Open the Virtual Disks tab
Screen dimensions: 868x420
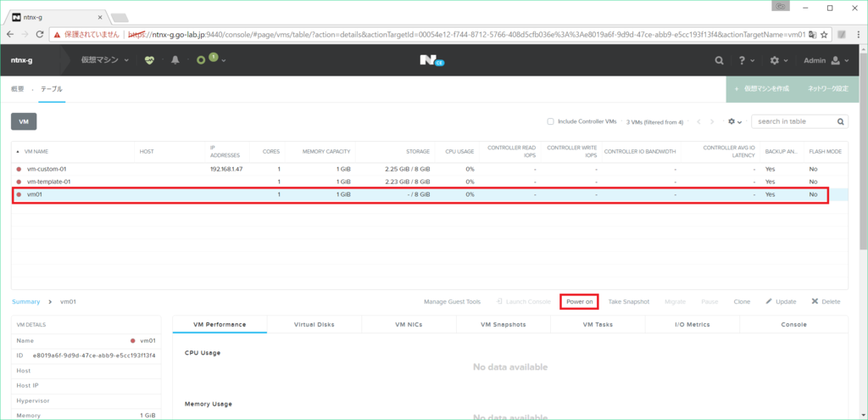pyautogui.click(x=314, y=324)
